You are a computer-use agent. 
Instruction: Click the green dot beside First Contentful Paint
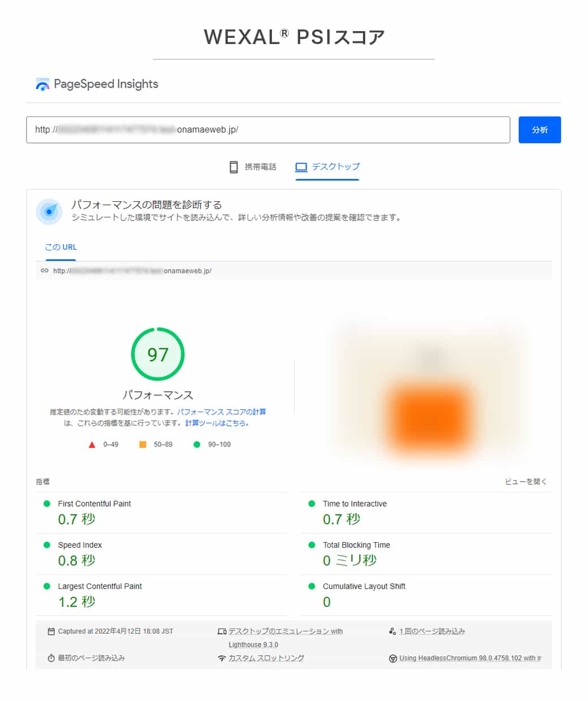pyautogui.click(x=47, y=504)
